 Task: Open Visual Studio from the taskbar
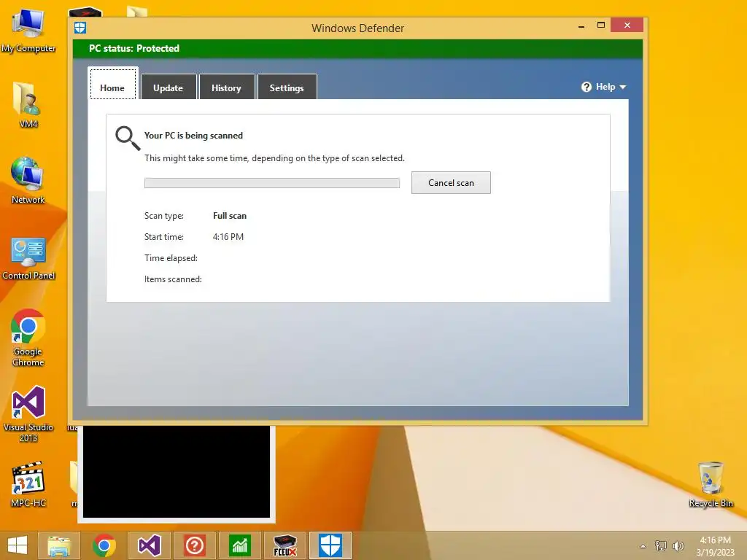point(149,545)
